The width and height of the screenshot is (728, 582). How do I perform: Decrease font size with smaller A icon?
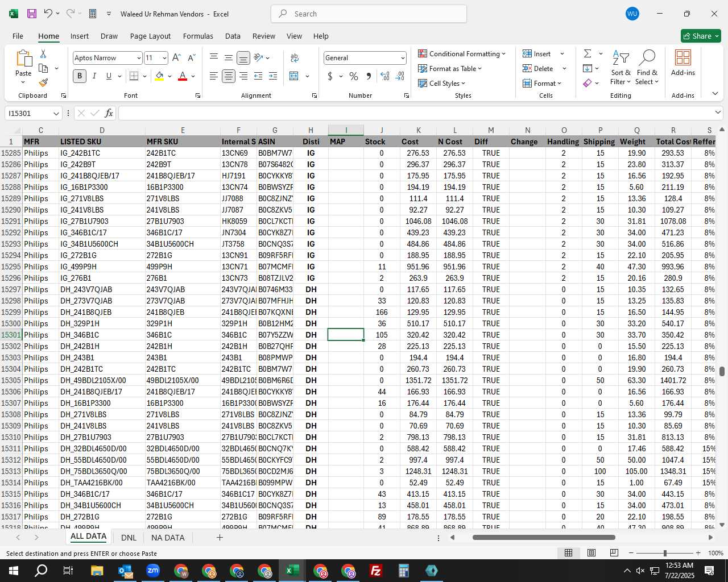[191, 58]
